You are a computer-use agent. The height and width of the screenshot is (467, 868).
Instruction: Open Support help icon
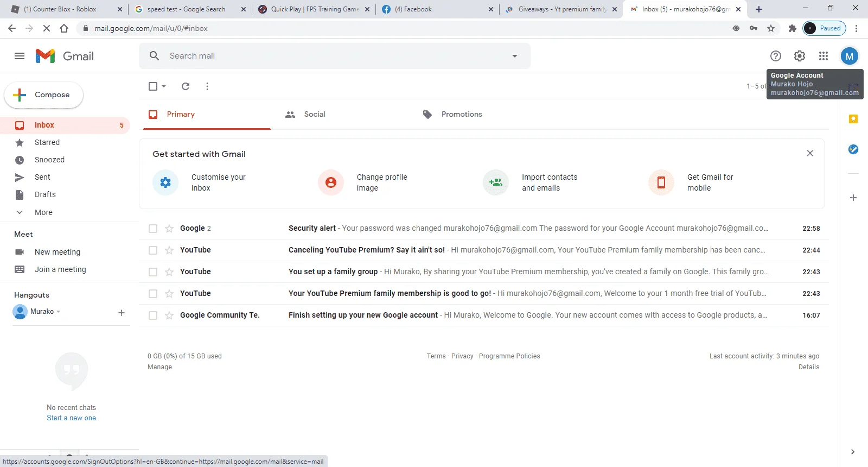coord(776,56)
